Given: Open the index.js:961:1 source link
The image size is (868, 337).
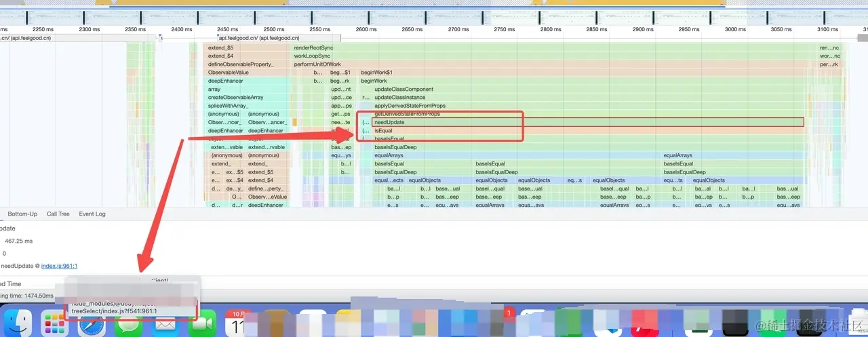Looking at the screenshot, I should (x=60, y=266).
